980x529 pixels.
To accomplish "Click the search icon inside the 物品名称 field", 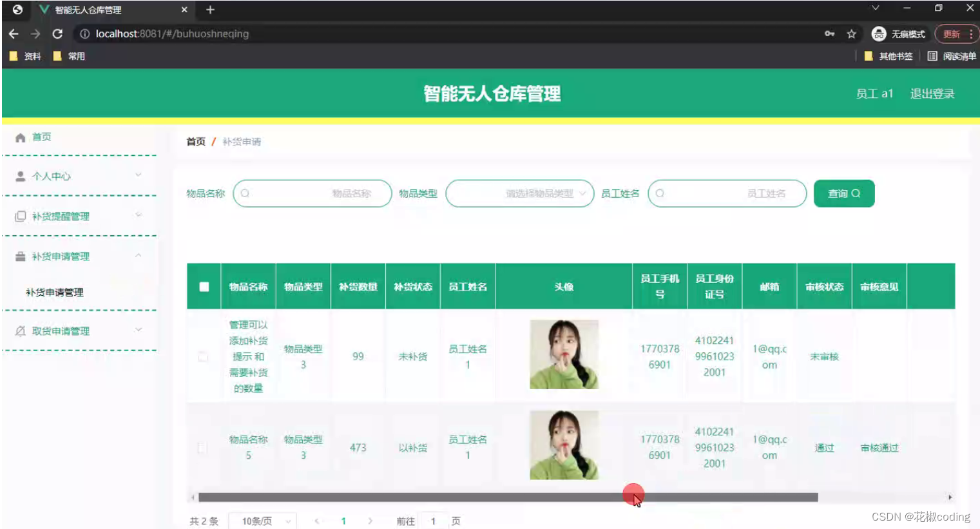I will (245, 193).
